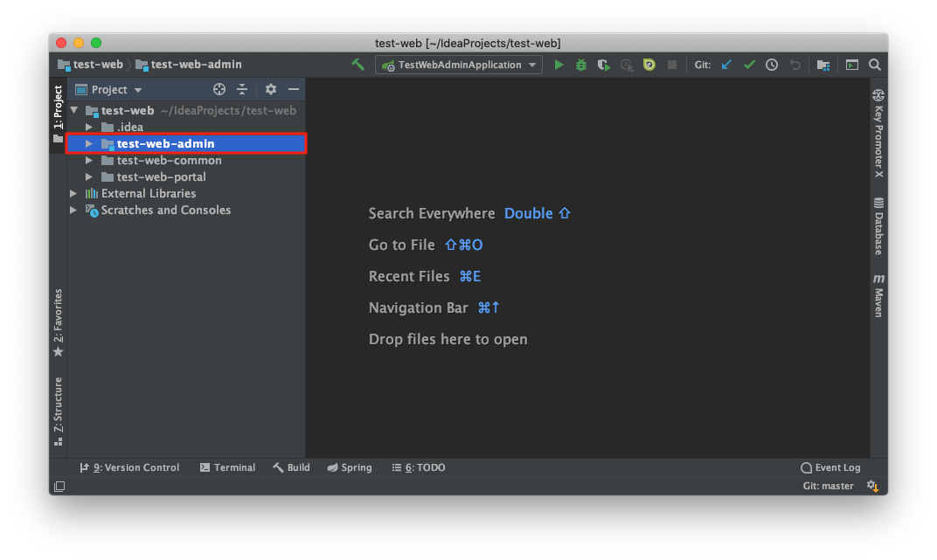Select the test-web-common folder row
This screenshot has width=937, height=560.
(186, 161)
